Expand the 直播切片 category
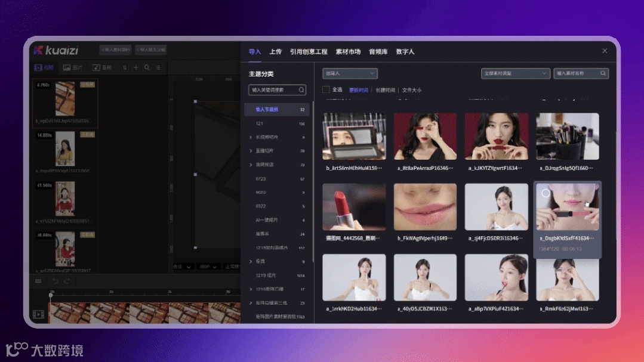Viewport: 644px width, 362px height. click(251, 151)
